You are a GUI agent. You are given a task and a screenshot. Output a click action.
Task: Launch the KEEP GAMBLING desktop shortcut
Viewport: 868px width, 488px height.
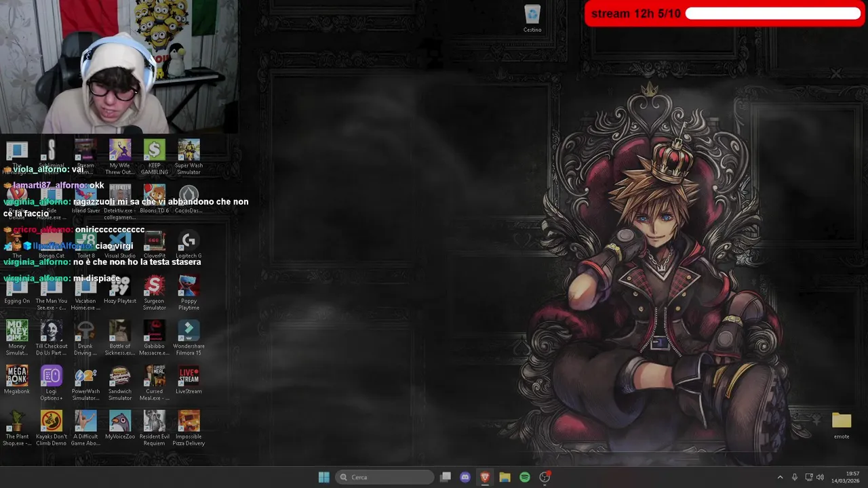154,157
